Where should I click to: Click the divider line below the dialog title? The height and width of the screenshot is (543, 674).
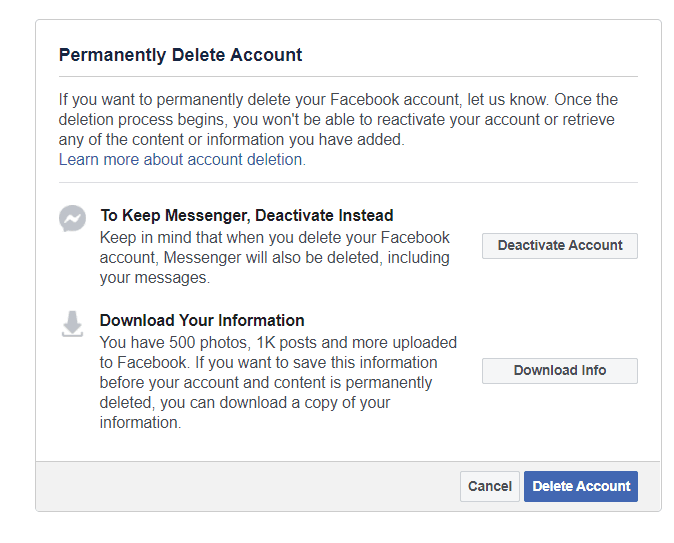[348, 77]
